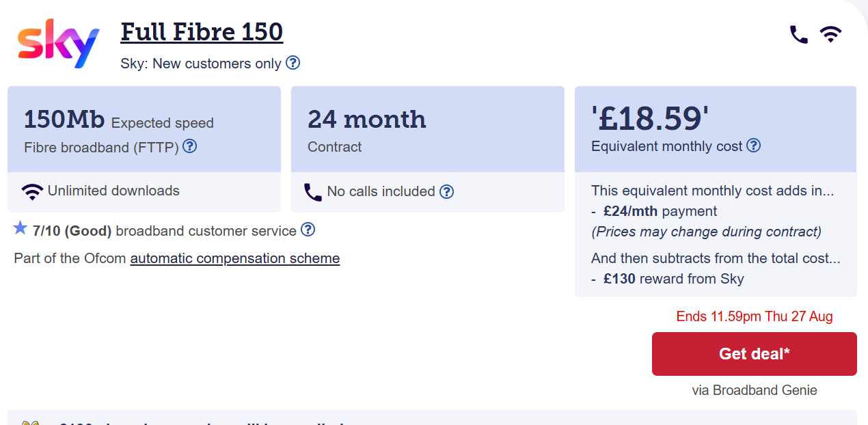
Task: Open help icon beside Equivalent monthly cost
Action: [753, 146]
